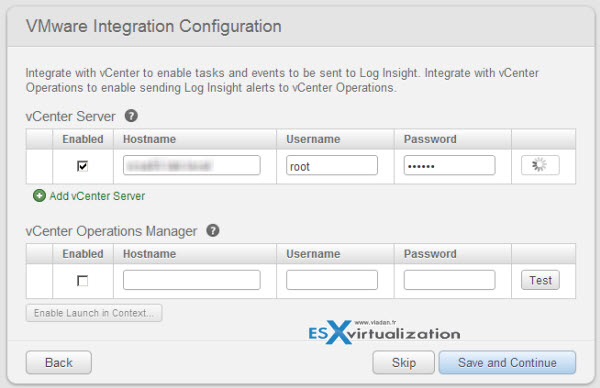Go Back to the previous step
The height and width of the screenshot is (388, 600).
click(59, 362)
